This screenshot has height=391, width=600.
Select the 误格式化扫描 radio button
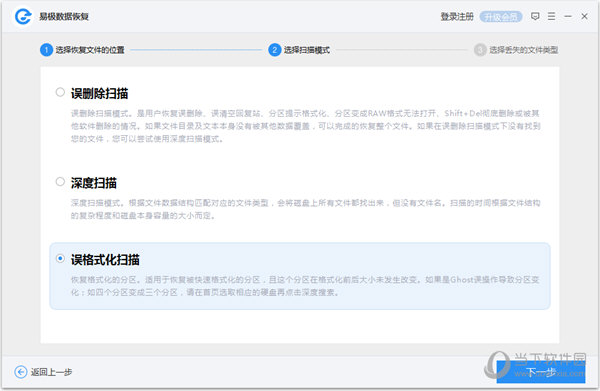coord(60,258)
